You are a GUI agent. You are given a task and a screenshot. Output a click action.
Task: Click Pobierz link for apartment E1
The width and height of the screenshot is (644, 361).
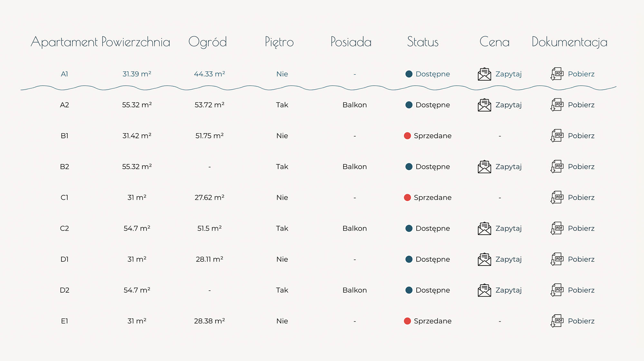coord(581,321)
